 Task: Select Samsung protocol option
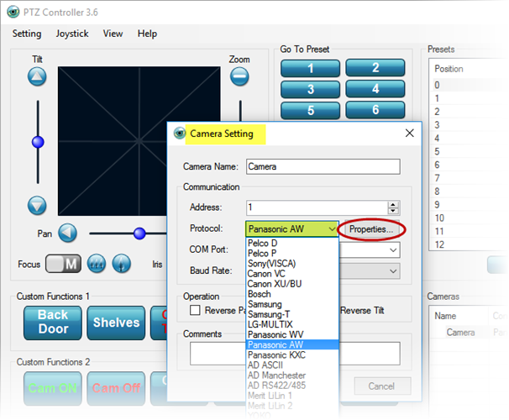click(292, 304)
